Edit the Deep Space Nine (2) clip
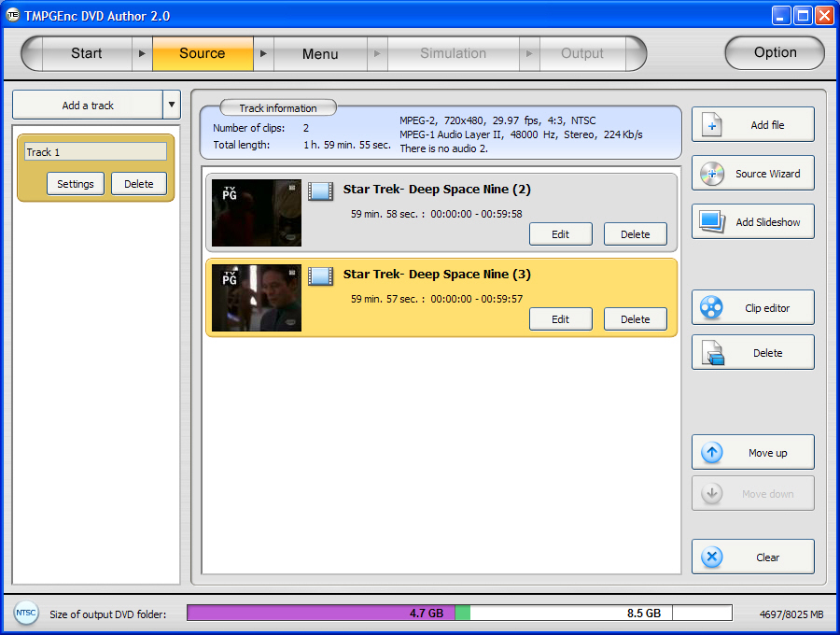The image size is (840, 635). click(x=560, y=234)
